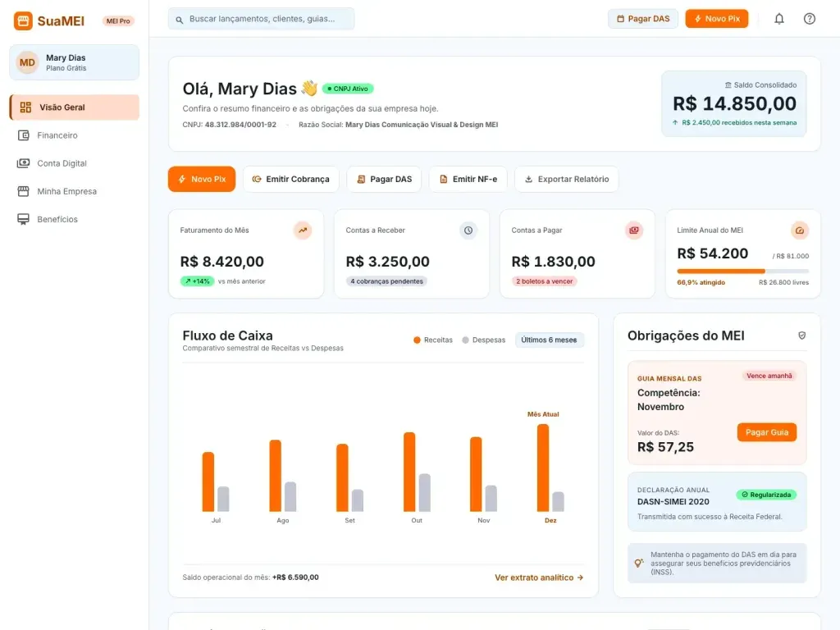Image resolution: width=840 pixels, height=630 pixels.
Task: Click the Regularizada status badge
Action: pyautogui.click(x=766, y=495)
